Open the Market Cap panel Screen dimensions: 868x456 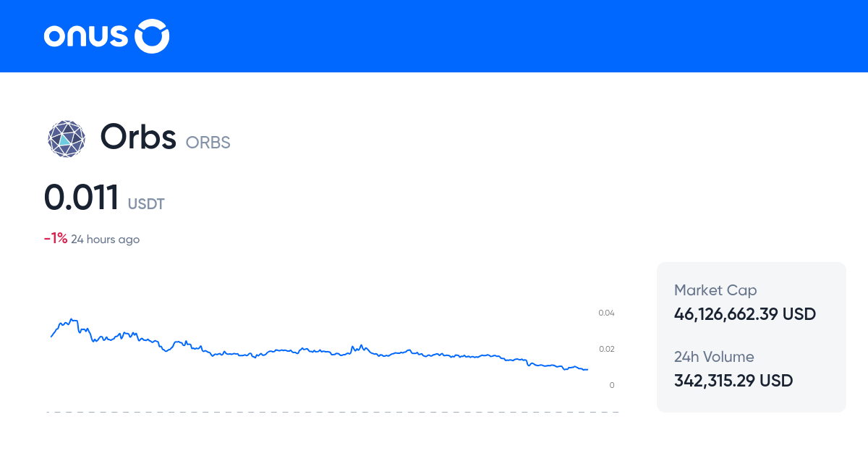tap(715, 290)
